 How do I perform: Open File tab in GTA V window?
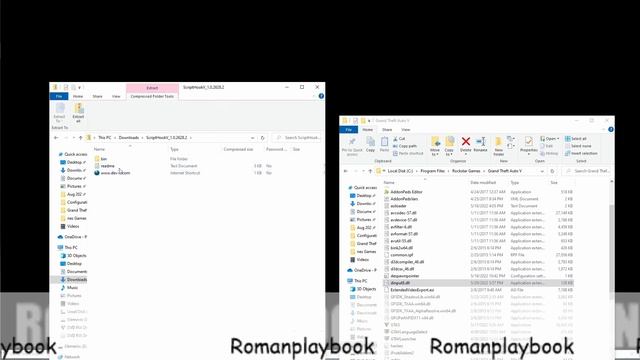[349, 130]
